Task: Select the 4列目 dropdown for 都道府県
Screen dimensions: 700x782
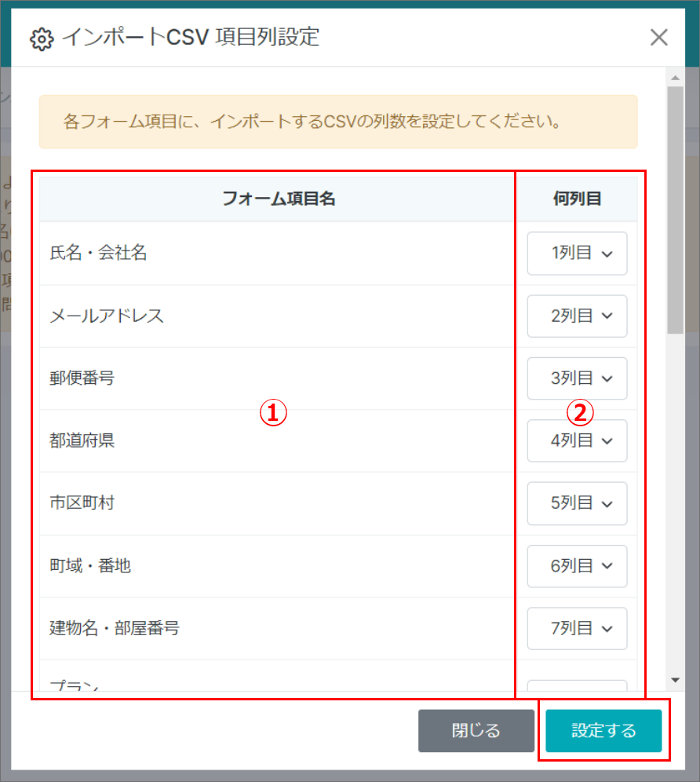Action: 577,441
